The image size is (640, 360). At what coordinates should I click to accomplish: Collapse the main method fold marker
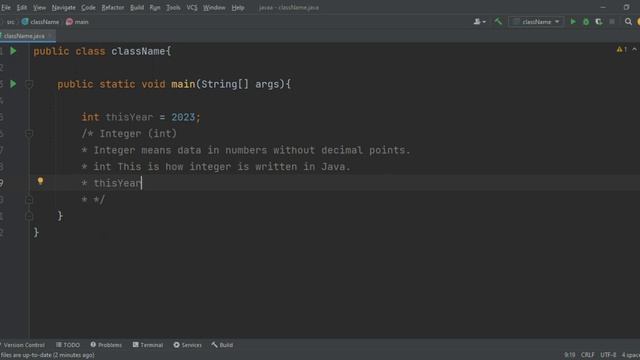click(29, 84)
